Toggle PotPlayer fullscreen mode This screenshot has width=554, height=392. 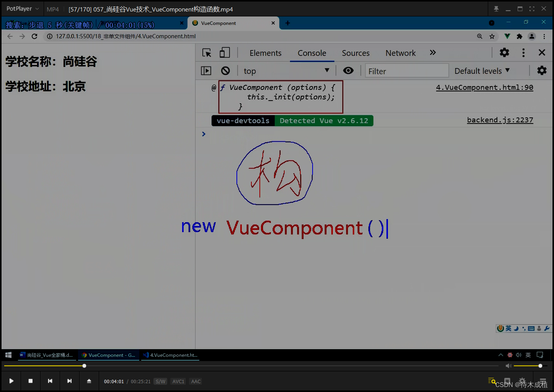pyautogui.click(x=532, y=9)
